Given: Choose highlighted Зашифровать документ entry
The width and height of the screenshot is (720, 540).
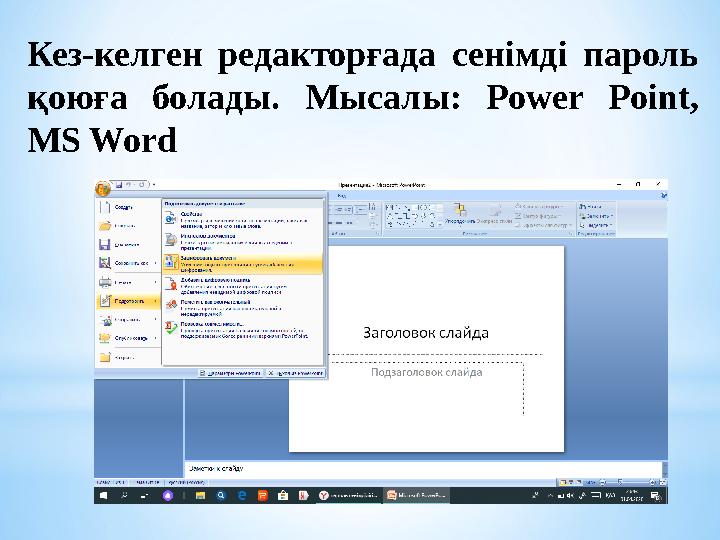Looking at the screenshot, I should click(x=243, y=264).
